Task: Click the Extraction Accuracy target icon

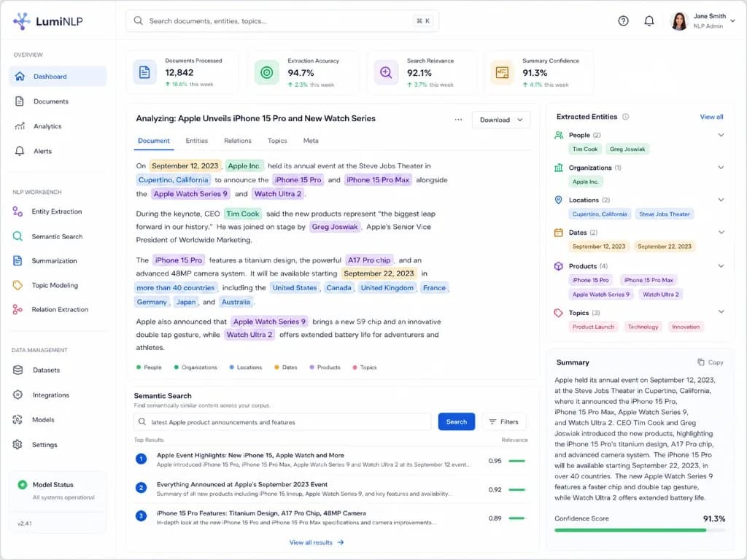Action: pos(267,72)
